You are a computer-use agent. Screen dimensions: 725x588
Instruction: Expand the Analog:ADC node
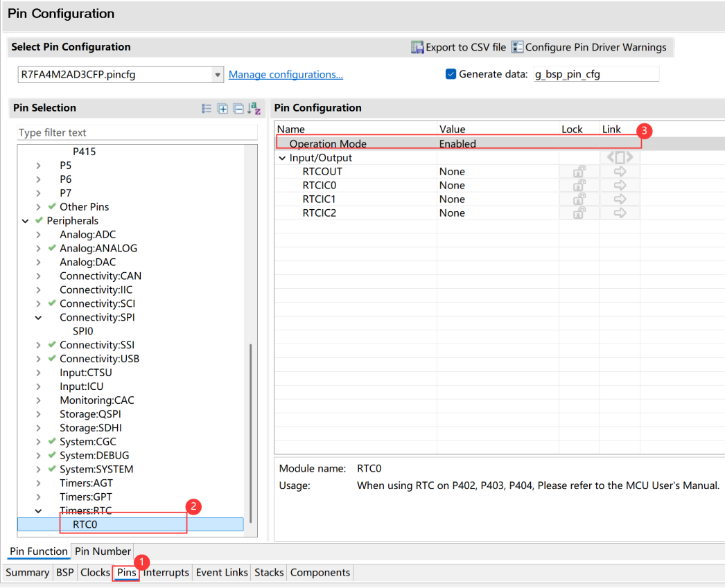pos(38,235)
